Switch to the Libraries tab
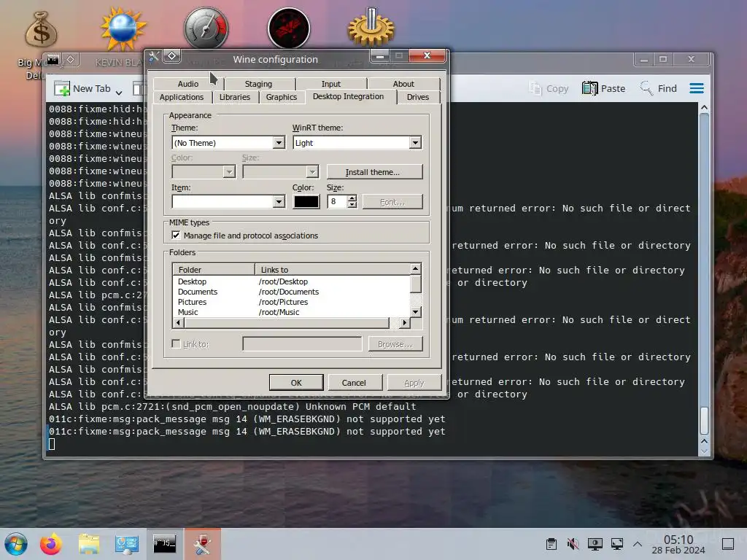This screenshot has width=747, height=560. (x=234, y=97)
